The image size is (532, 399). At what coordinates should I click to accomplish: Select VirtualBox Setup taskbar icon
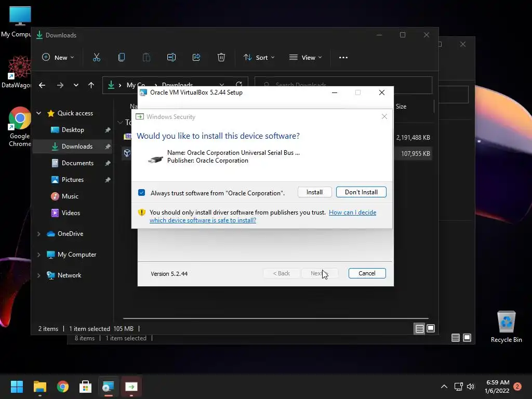tap(108, 387)
